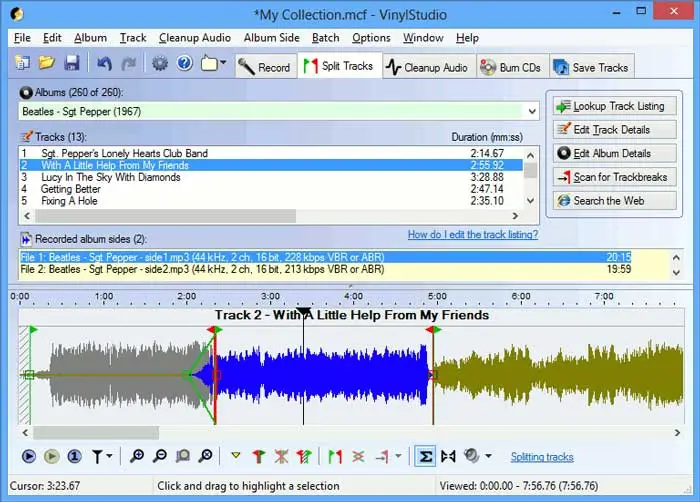Click the cursor position T icon
The height and width of the screenshot is (502, 700).
point(97,456)
